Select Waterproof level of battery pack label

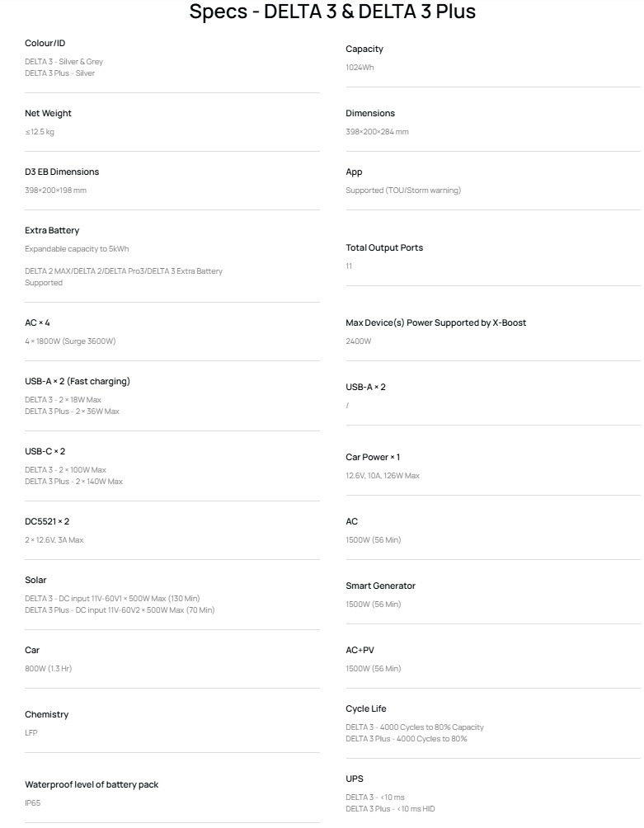point(92,784)
